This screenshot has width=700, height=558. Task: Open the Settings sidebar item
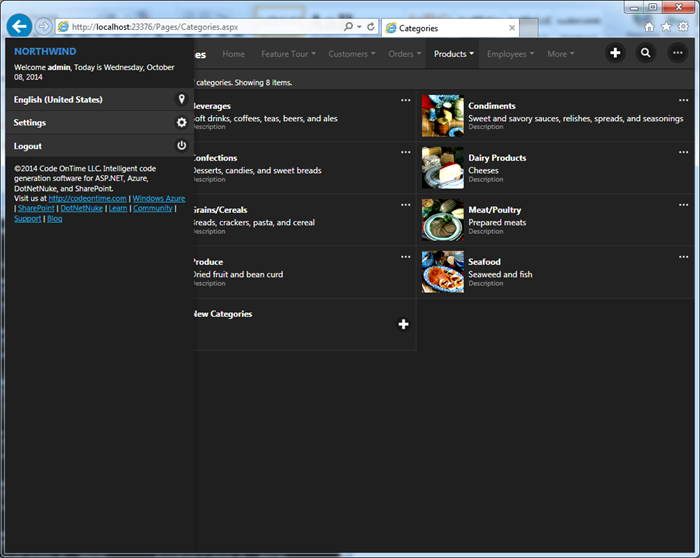(100, 123)
